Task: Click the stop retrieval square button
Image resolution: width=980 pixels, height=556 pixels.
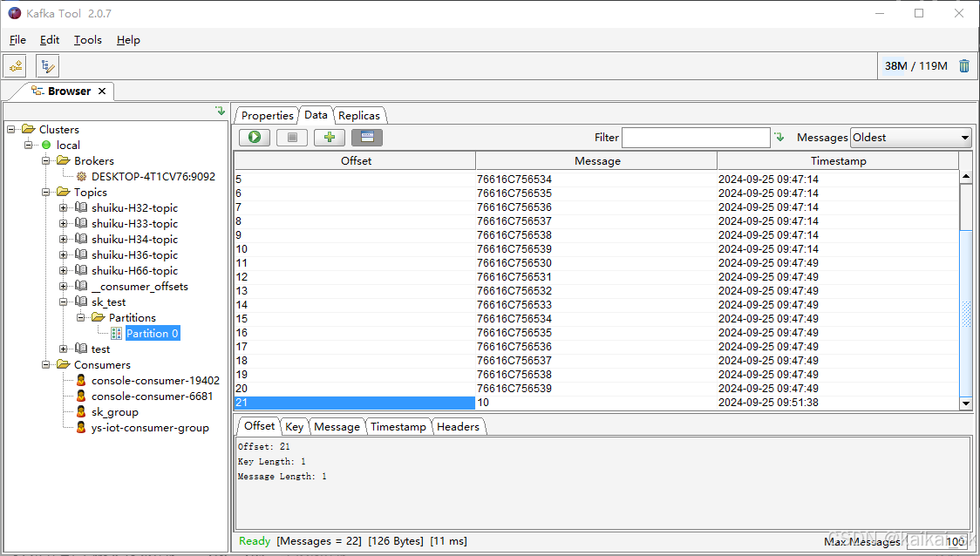Action: click(292, 138)
